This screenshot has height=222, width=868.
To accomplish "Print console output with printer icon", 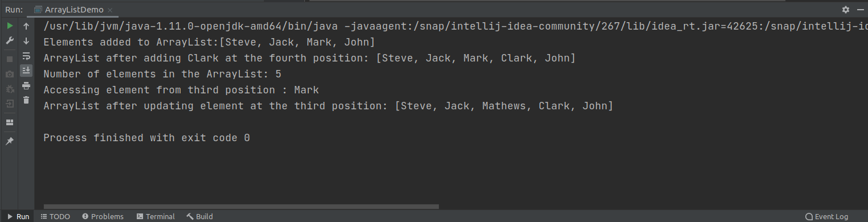I will click(x=26, y=85).
